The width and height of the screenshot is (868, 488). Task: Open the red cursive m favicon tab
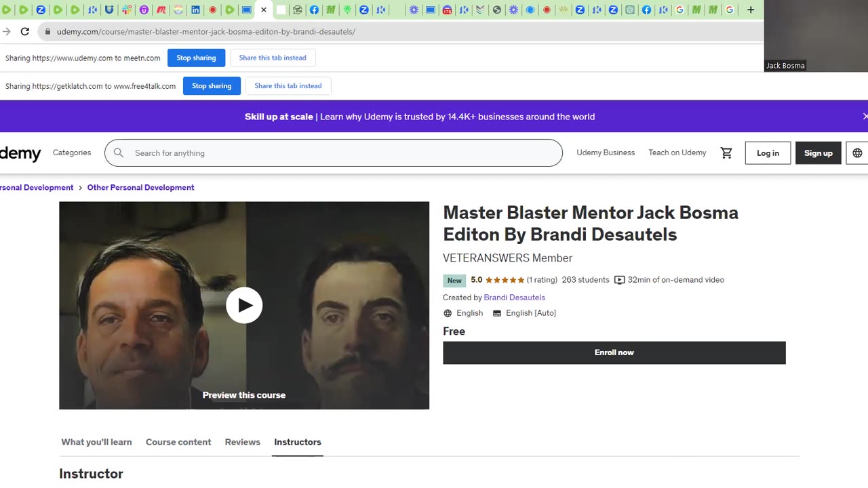coord(161,10)
